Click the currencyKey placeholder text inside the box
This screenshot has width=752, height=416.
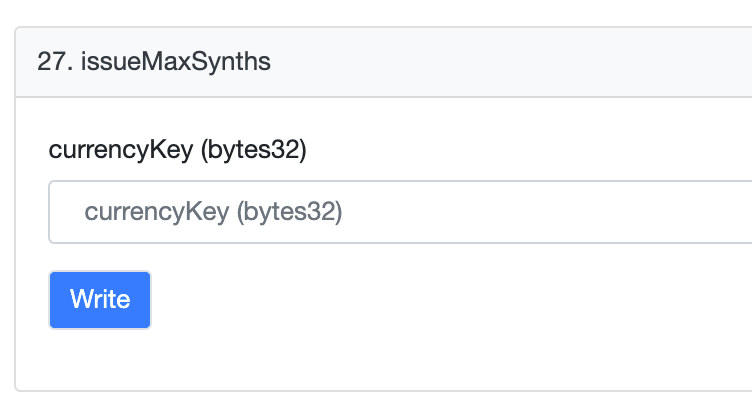(x=213, y=212)
